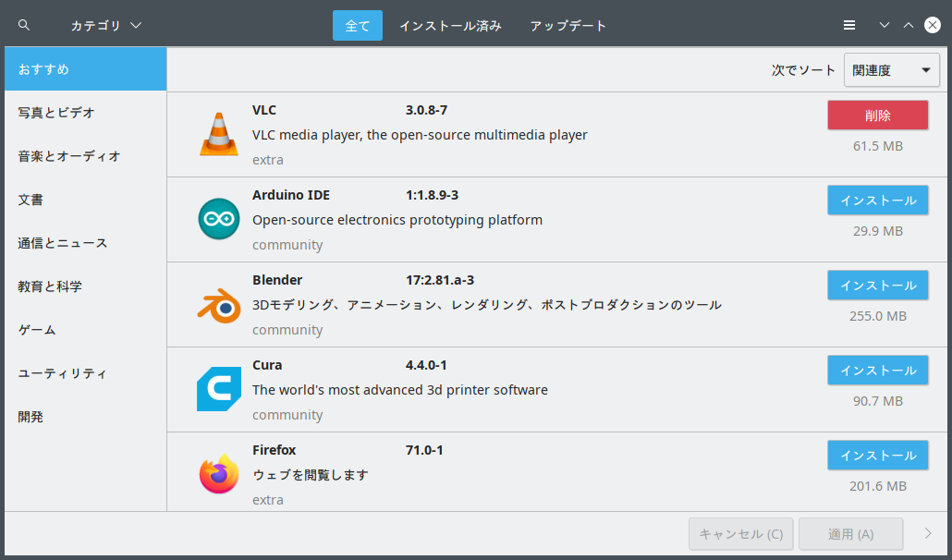Expand the カテゴリ dropdown
The width and height of the screenshot is (952, 560).
coord(105,26)
